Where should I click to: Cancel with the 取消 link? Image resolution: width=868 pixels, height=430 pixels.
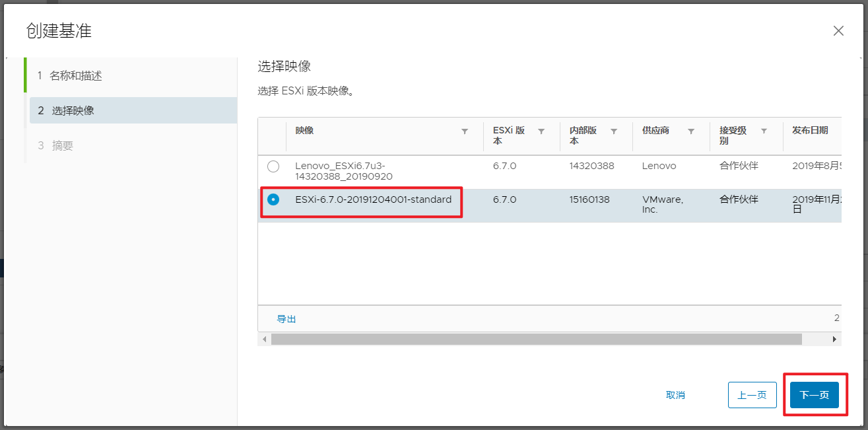pyautogui.click(x=675, y=395)
